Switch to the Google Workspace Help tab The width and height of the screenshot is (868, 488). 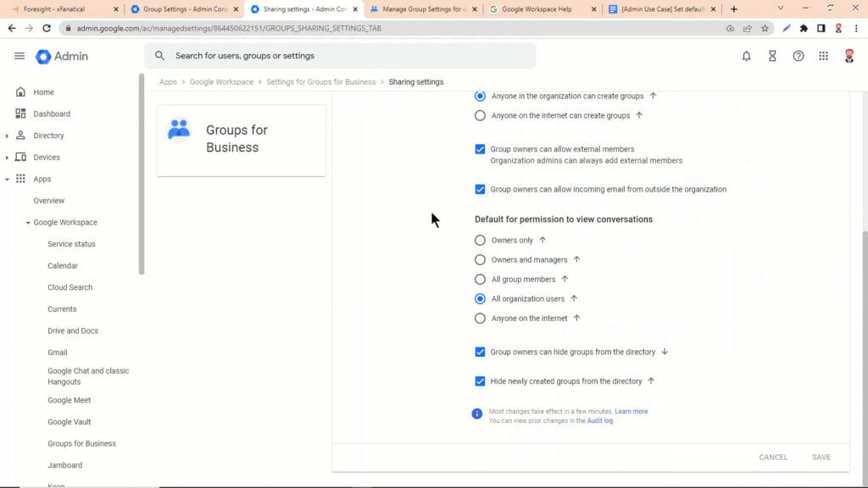pyautogui.click(x=543, y=8)
